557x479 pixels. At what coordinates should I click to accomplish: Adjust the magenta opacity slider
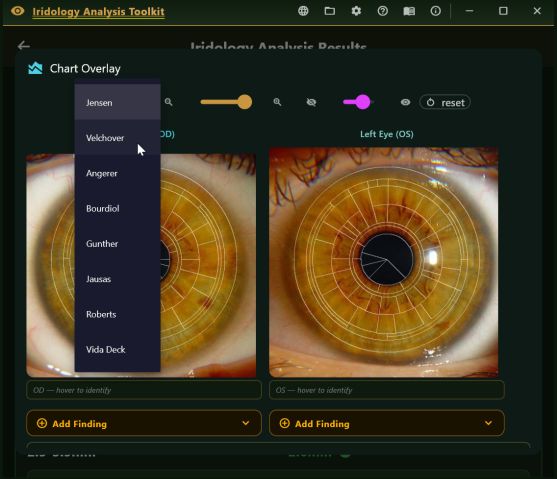tap(357, 102)
